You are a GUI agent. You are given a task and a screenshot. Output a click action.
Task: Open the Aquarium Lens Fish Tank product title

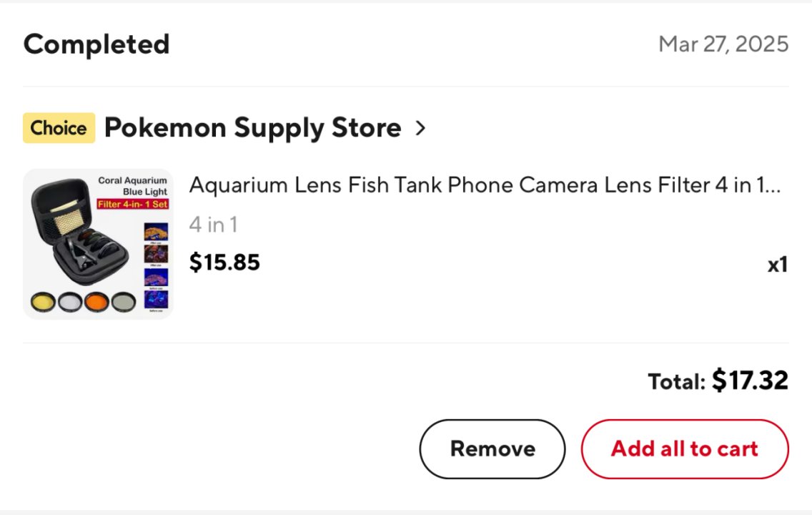click(x=485, y=186)
